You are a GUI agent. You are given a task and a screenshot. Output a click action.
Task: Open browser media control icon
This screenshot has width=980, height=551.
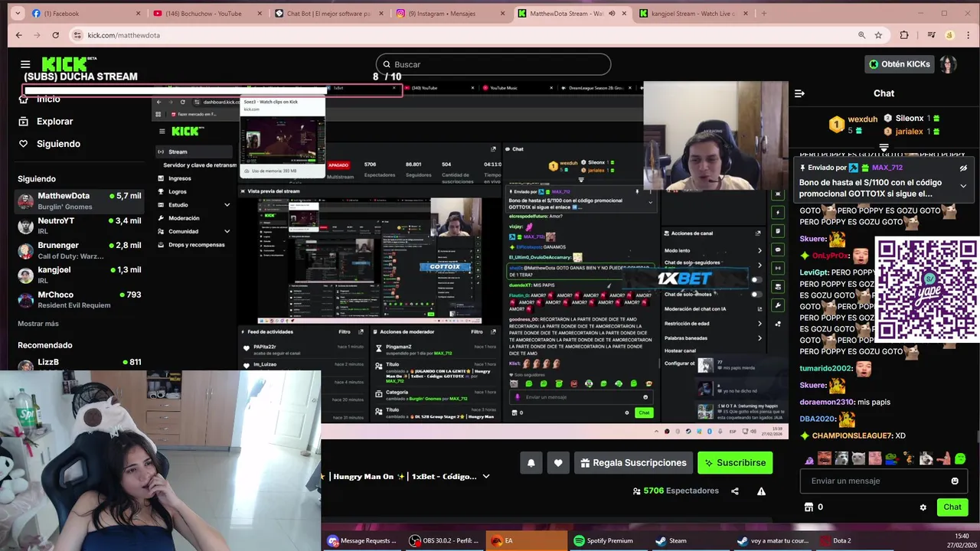pos(931,35)
